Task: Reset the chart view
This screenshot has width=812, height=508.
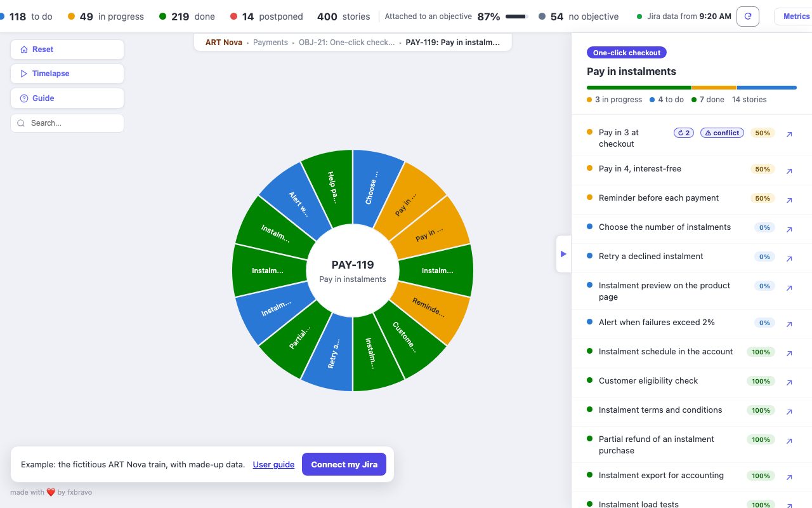Action: tap(67, 50)
